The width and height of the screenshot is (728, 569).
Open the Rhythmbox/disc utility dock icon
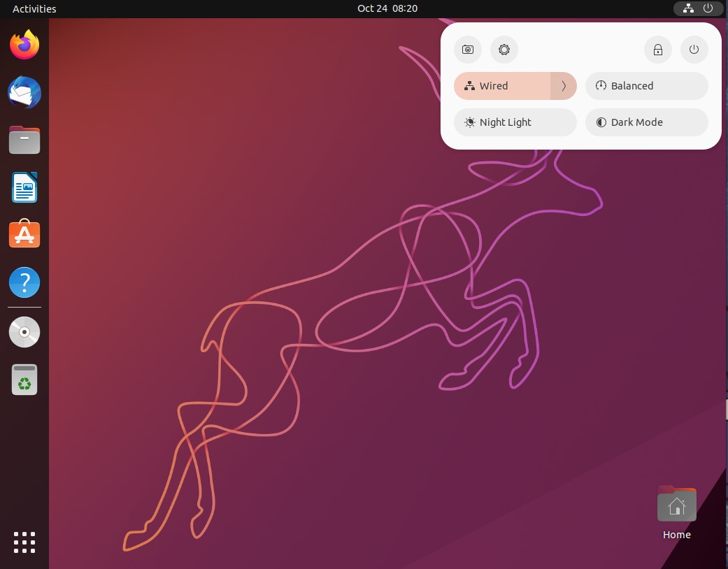tap(24, 332)
